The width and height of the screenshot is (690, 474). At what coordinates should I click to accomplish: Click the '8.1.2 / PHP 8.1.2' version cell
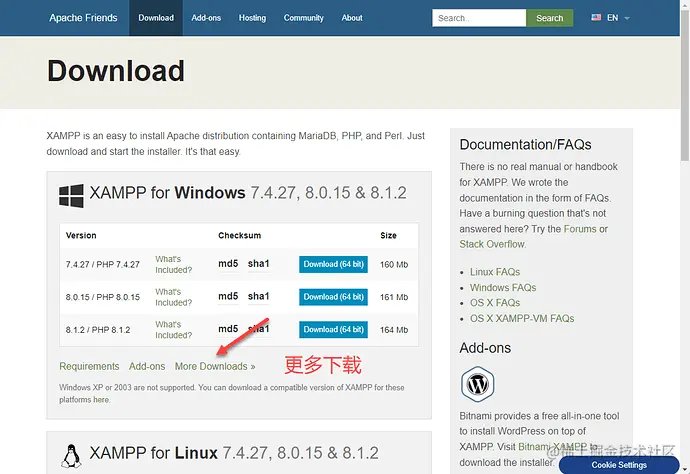point(98,330)
